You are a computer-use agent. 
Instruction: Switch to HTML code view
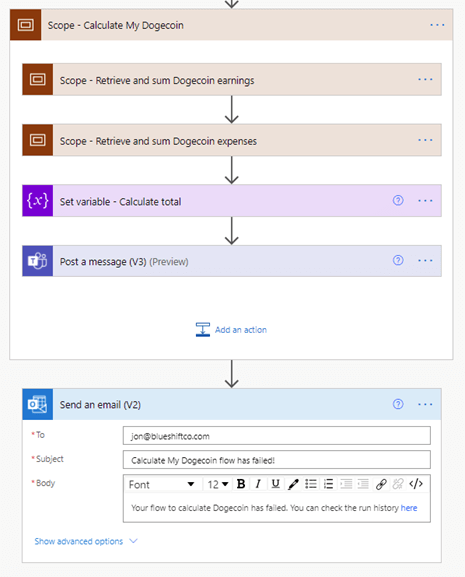click(x=416, y=484)
